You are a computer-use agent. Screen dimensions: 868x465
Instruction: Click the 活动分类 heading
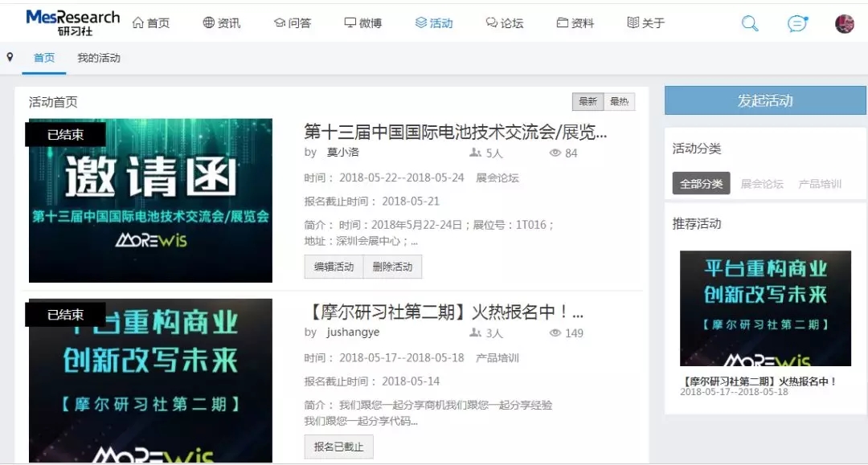(696, 149)
